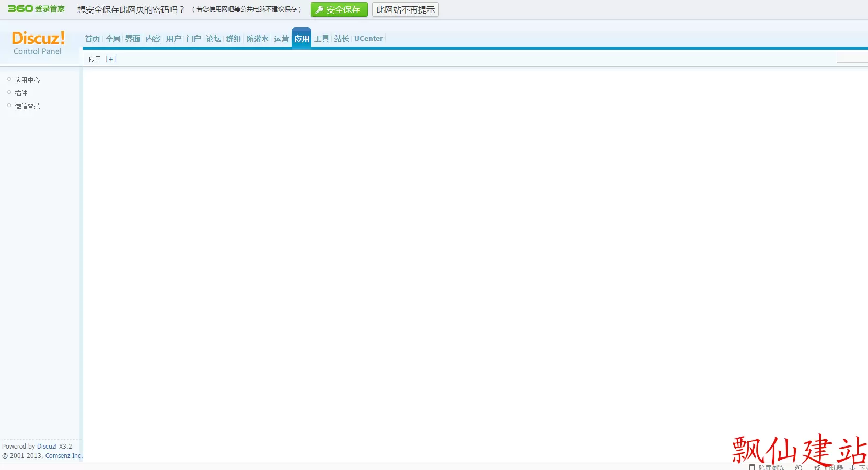868x470 pixels.
Task: Go to the 用户 tab
Action: point(173,39)
